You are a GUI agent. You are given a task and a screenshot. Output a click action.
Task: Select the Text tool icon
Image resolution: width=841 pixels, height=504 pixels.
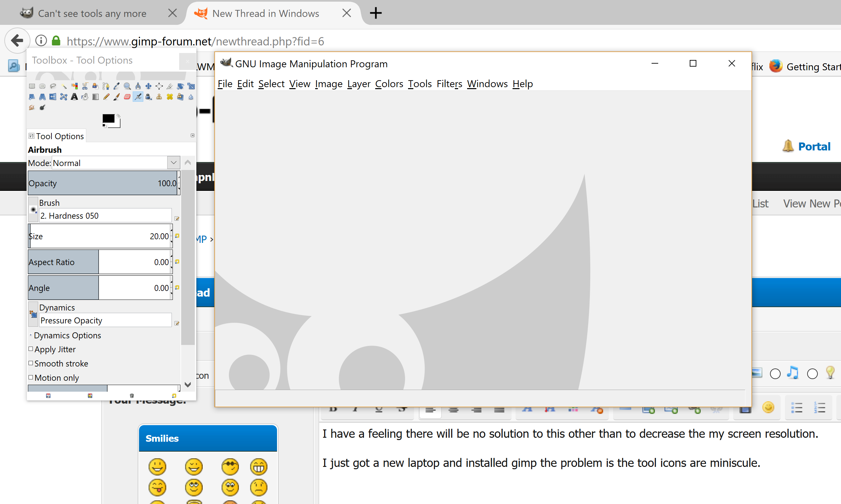(74, 97)
